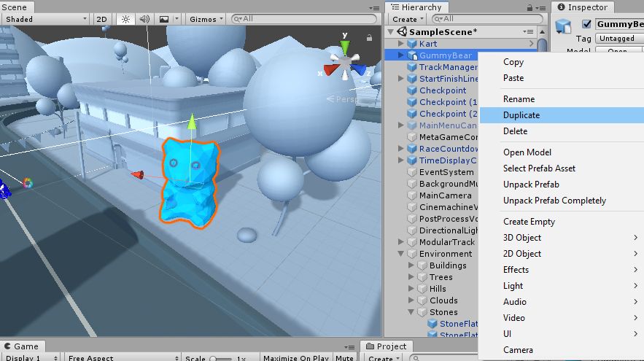This screenshot has height=361, width=644.
Task: Click the scene effects image icon
Action: click(163, 19)
